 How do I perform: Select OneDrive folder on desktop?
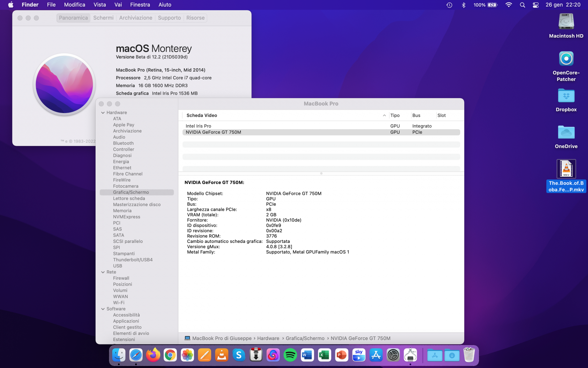pos(566,132)
